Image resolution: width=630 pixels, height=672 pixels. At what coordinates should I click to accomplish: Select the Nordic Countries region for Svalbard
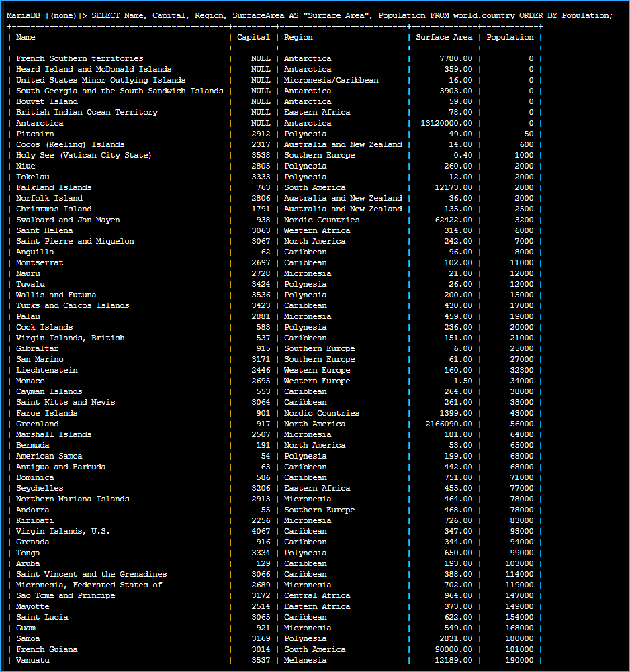click(x=322, y=220)
